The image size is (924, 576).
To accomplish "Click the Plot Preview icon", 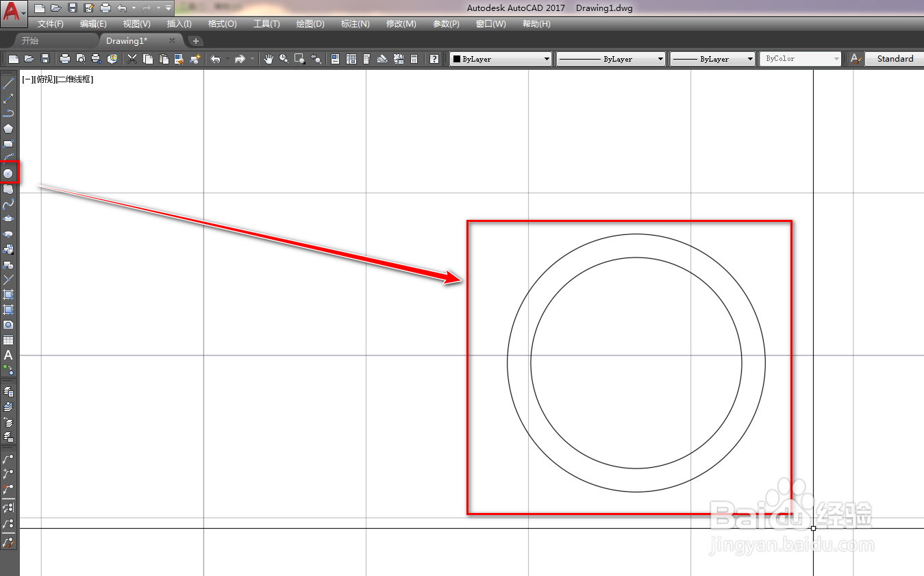I will click(81, 59).
